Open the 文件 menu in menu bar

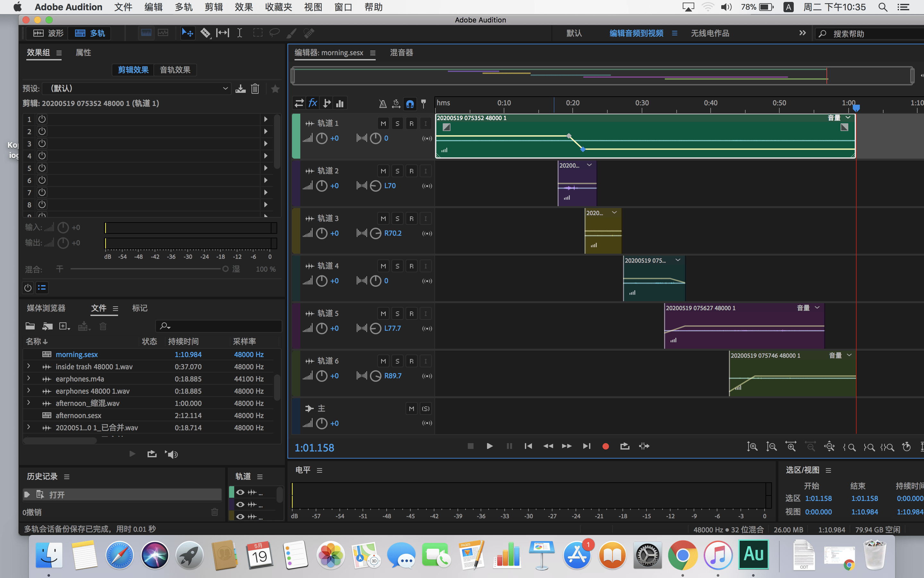point(123,7)
